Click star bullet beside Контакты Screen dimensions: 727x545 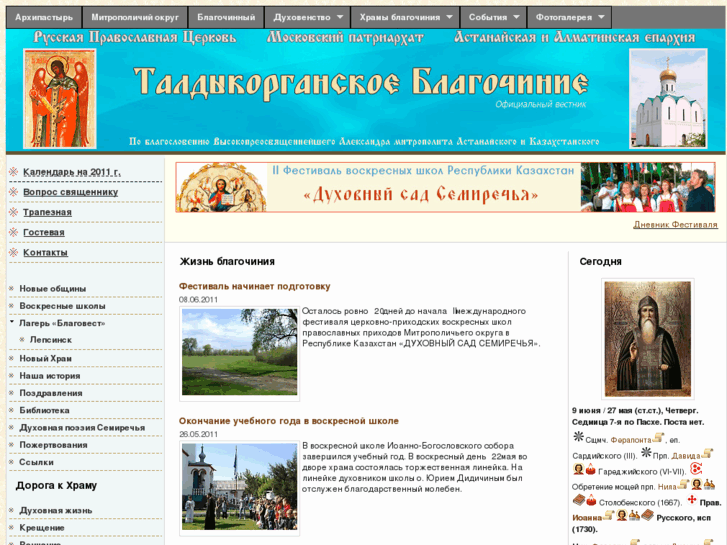13,252
